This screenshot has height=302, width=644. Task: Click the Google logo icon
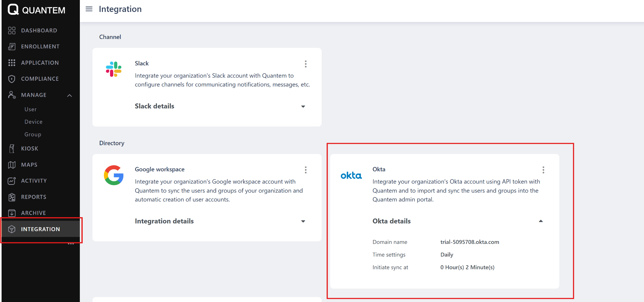click(x=114, y=175)
